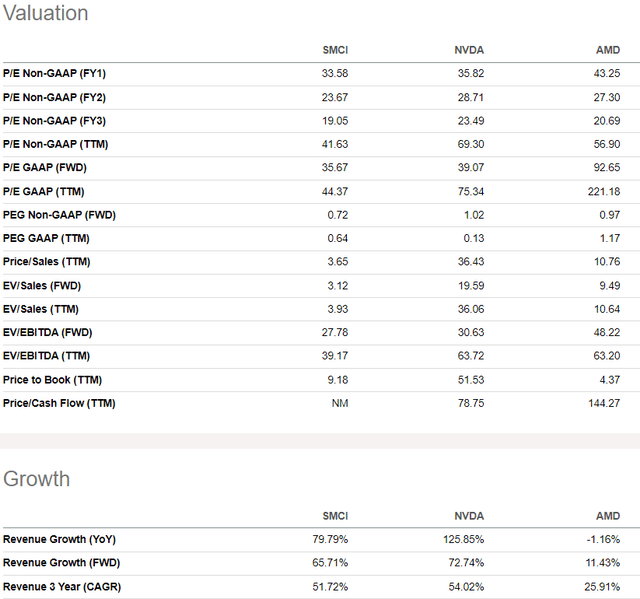Click the SMCI value 23.67
This screenshot has height=599, width=640.
(x=335, y=98)
